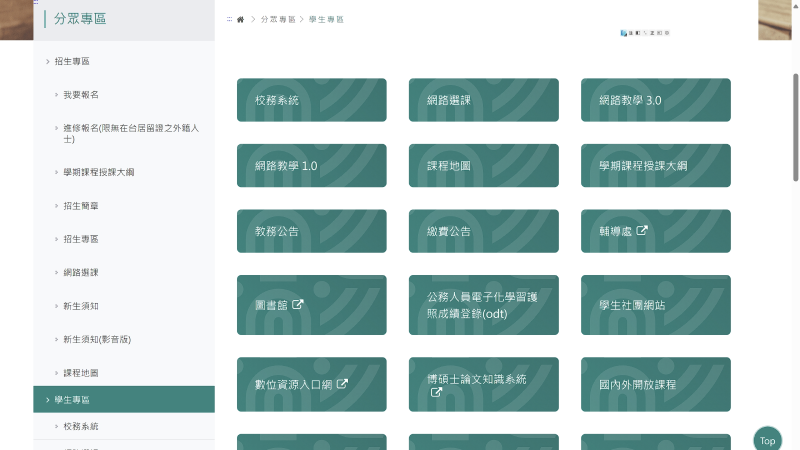Select 新生須知(影音版) in the sidebar menu
Image resolution: width=800 pixels, height=450 pixels.
[x=96, y=339]
